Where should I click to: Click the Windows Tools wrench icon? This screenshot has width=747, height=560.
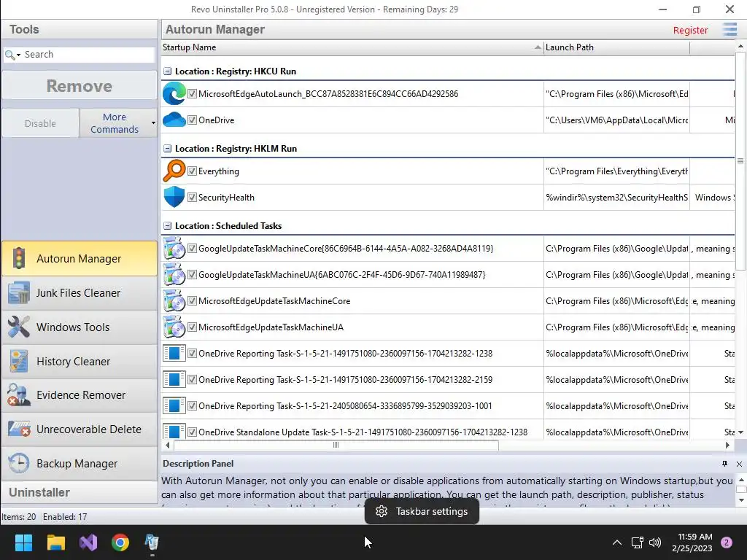pyautogui.click(x=19, y=327)
